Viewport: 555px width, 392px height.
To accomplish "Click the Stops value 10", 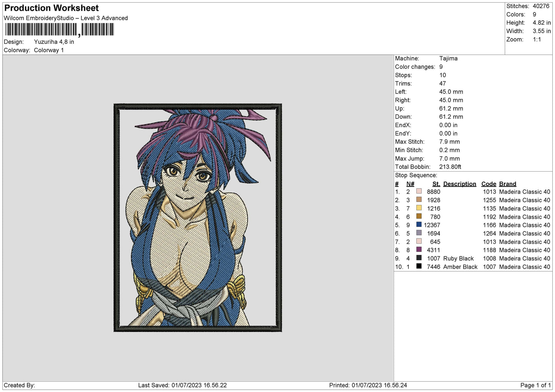I will tap(442, 75).
